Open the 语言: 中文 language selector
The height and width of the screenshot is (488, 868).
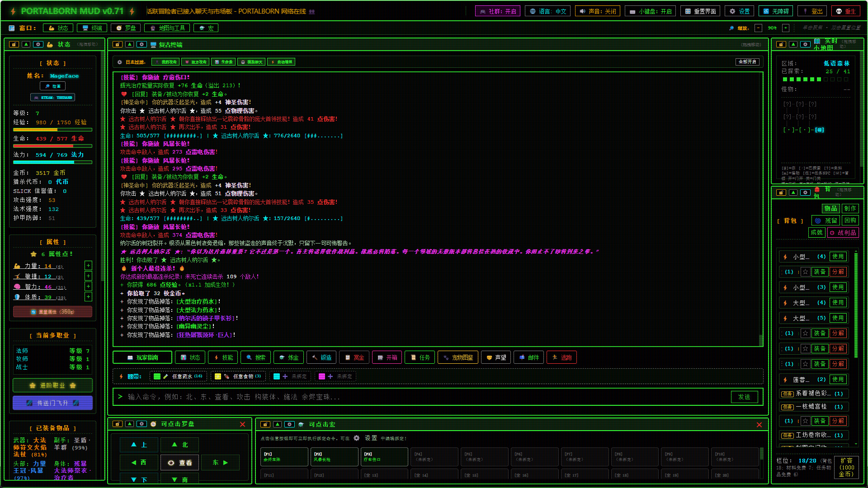click(x=547, y=11)
